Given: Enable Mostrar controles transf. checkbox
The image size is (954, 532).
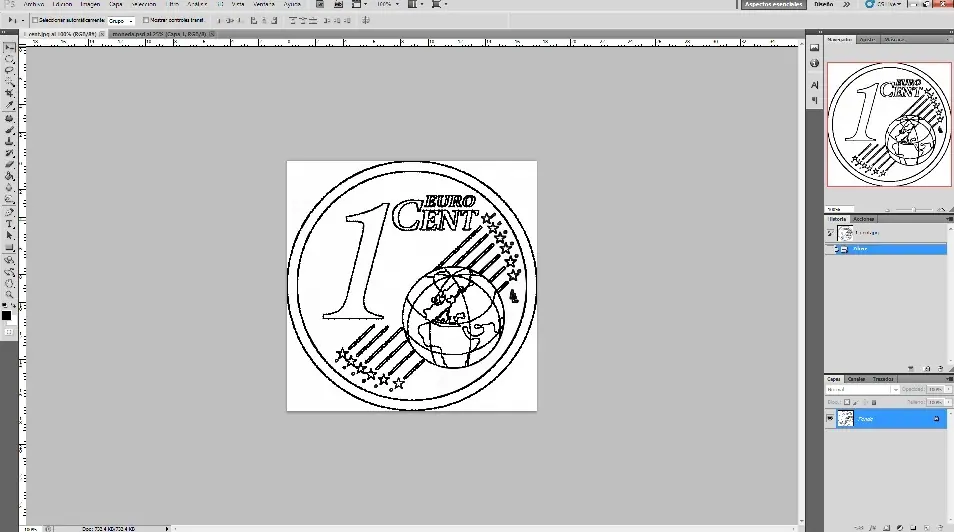Looking at the screenshot, I should [x=145, y=20].
